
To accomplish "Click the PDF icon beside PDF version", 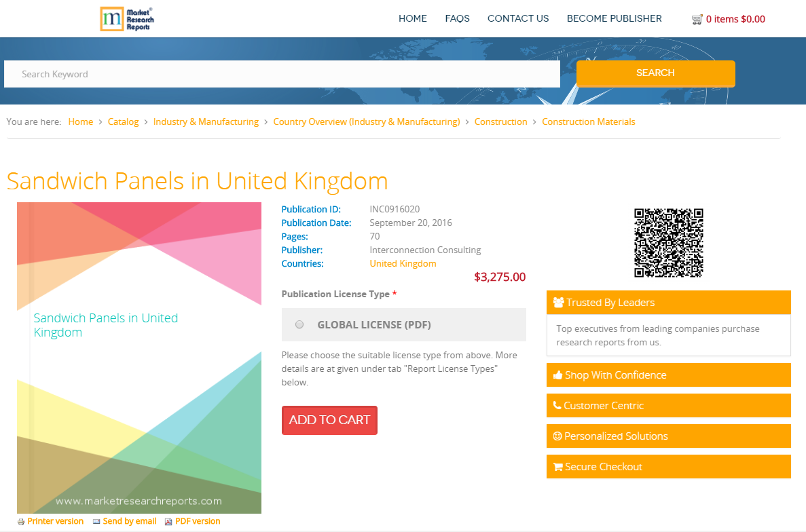I will [x=168, y=522].
